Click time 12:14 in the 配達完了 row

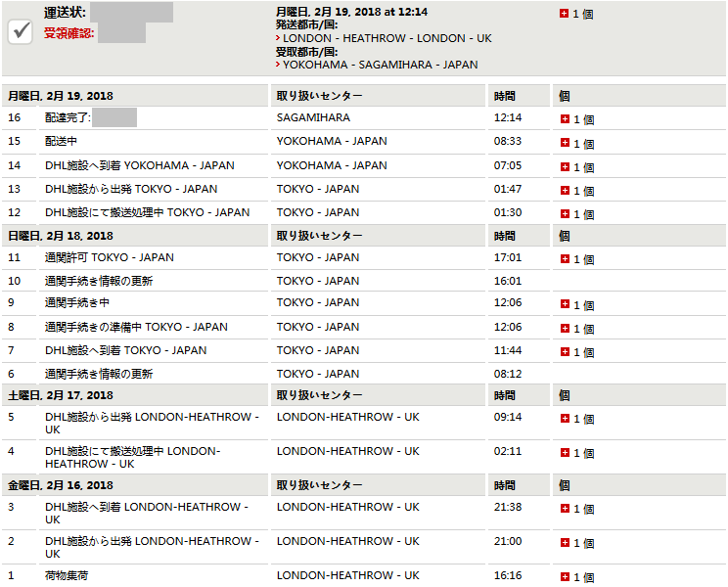(x=508, y=117)
